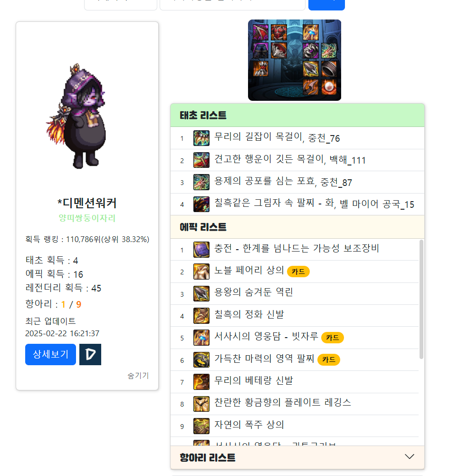449x476 pixels.
Task: Click the 디멘션워커 character sprite
Action: pyautogui.click(x=76, y=117)
